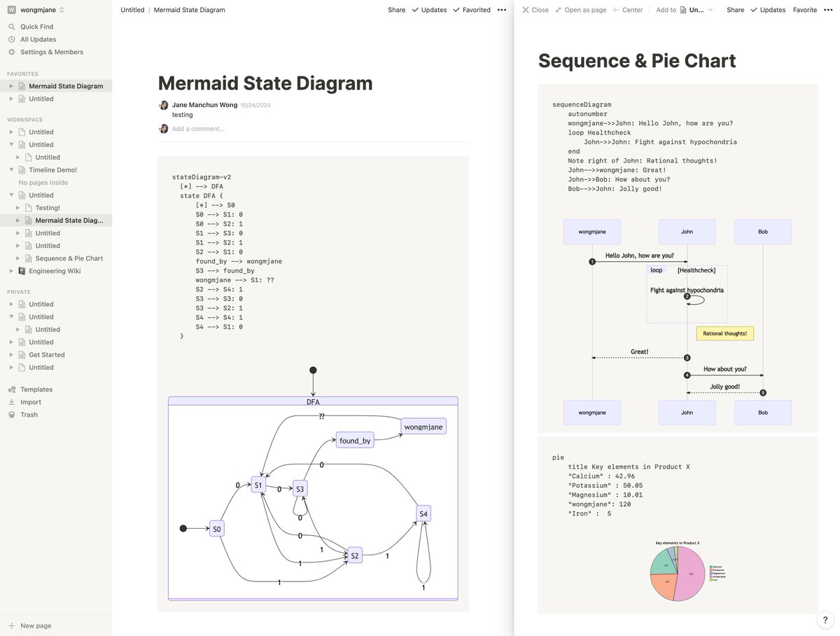
Task: Click Mermaid State Diagram breadcrumb item
Action: pyautogui.click(x=189, y=10)
